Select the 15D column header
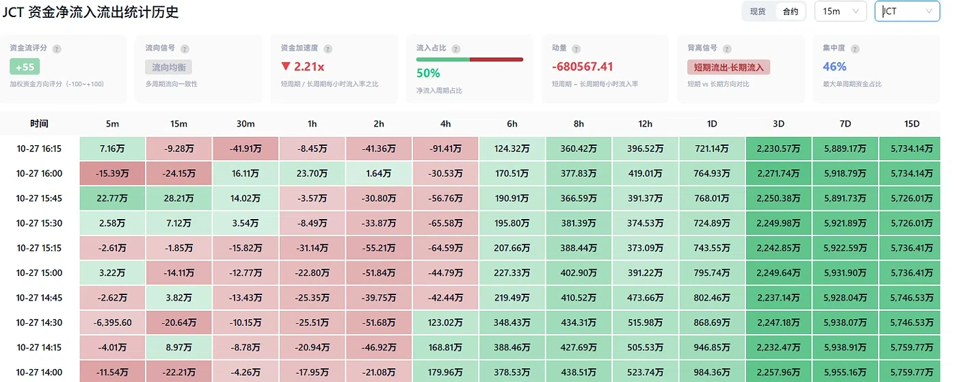Viewport: 980px width, 382px height. click(x=912, y=124)
